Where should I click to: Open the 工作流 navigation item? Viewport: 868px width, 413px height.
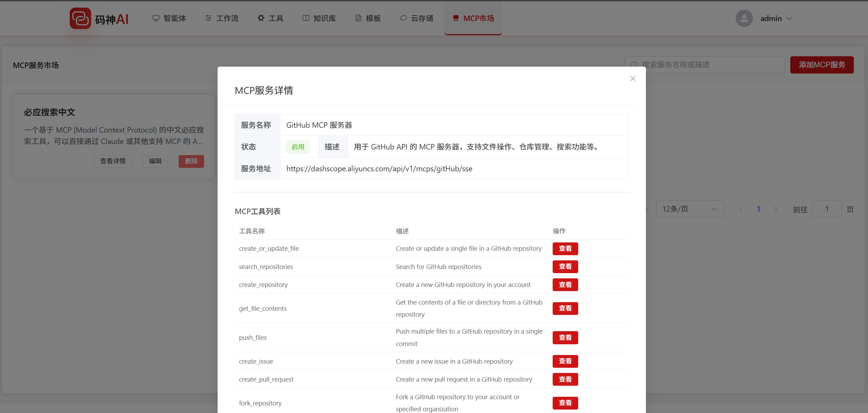[222, 18]
